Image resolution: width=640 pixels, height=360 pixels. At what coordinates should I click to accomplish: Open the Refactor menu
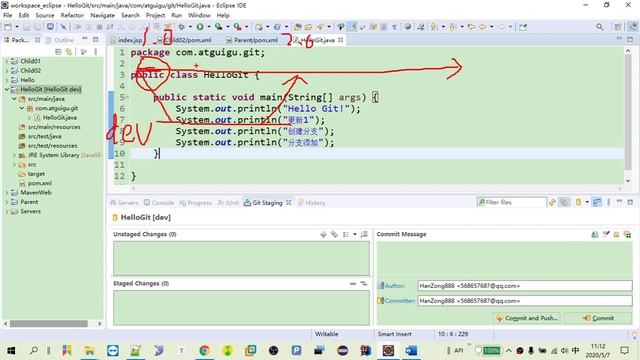click(x=72, y=15)
